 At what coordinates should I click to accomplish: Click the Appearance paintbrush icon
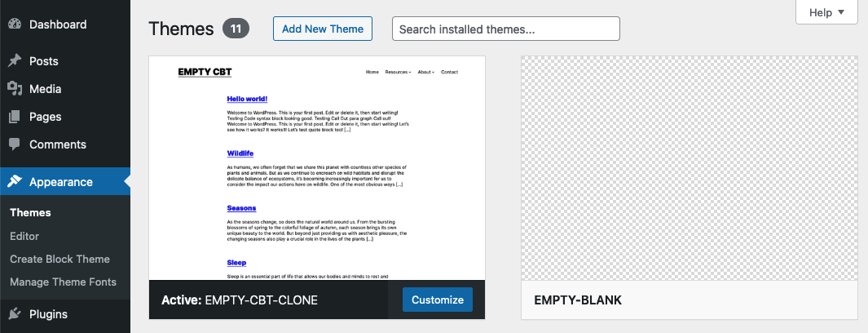pyautogui.click(x=15, y=182)
